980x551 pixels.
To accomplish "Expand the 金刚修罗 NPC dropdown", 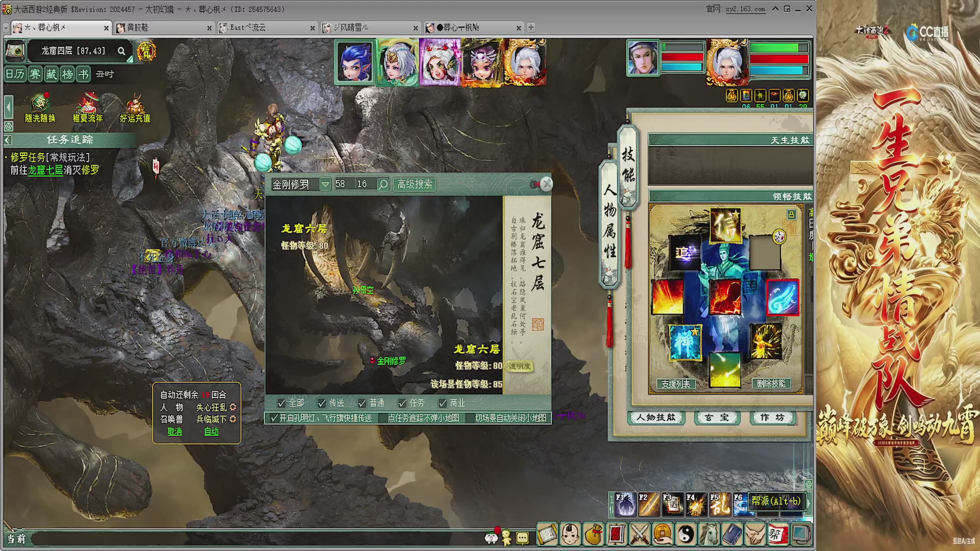I will coord(325,184).
